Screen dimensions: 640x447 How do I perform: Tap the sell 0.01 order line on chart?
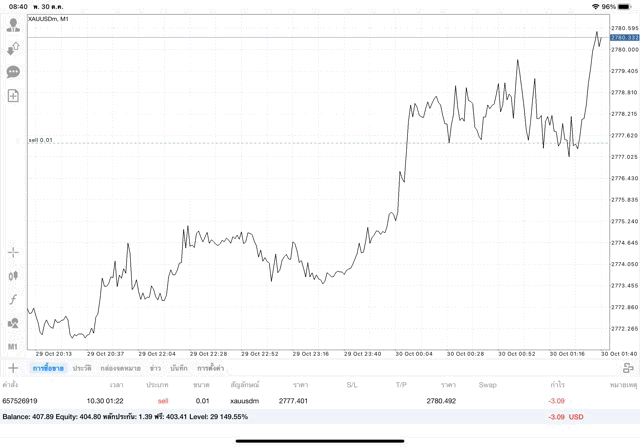(40, 140)
